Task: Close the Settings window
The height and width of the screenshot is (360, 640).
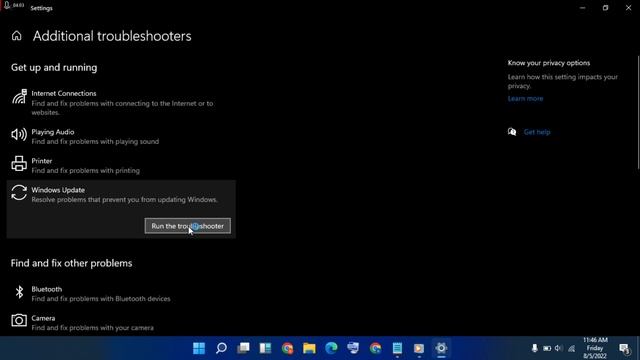Action: click(628, 8)
